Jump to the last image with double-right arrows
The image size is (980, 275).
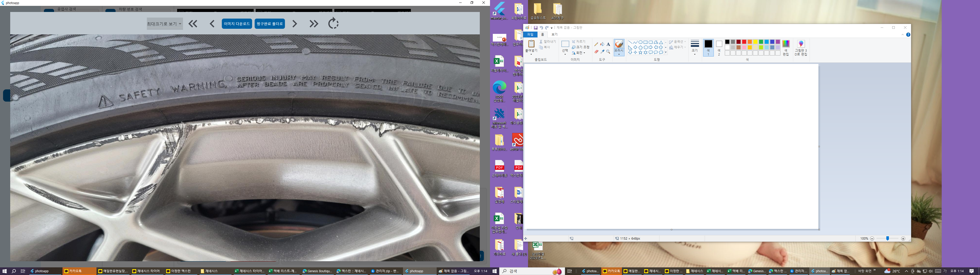pyautogui.click(x=313, y=23)
